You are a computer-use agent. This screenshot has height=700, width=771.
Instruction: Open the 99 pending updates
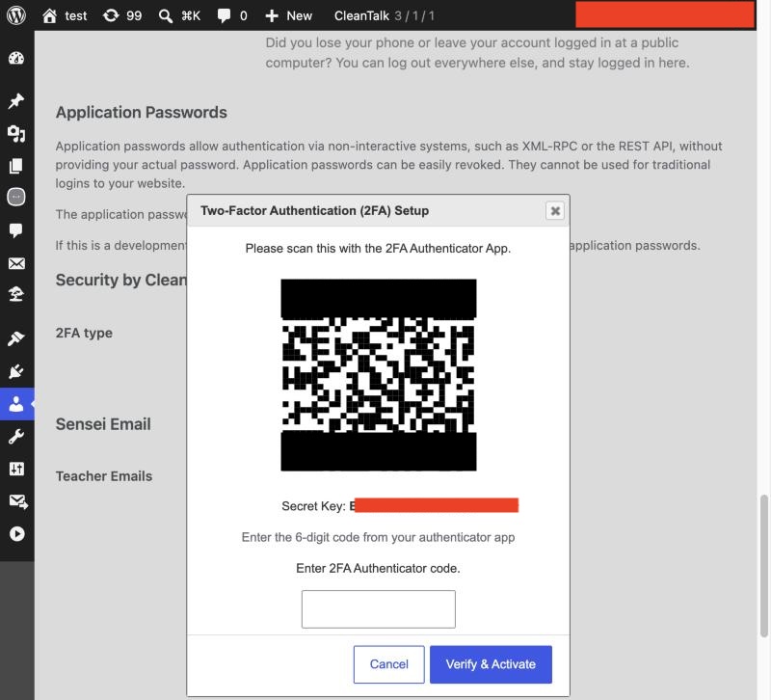tap(122, 15)
